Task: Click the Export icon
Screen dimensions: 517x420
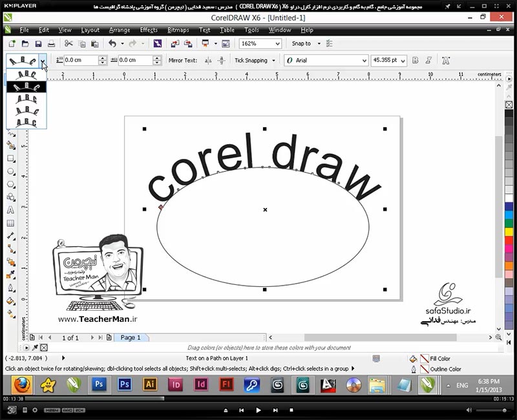Action: [188, 43]
